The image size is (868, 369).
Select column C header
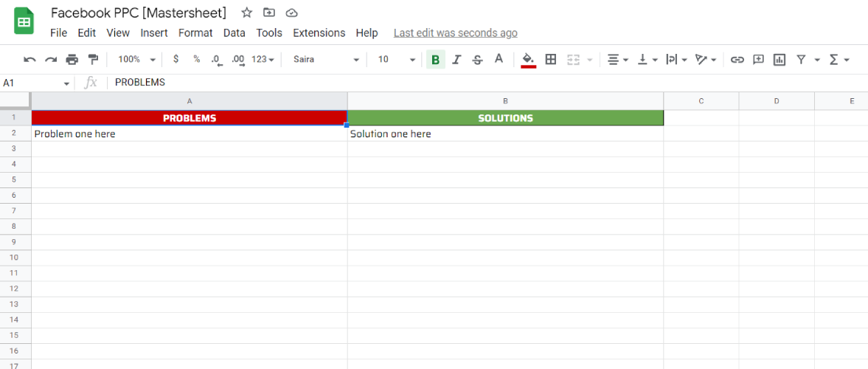coord(701,101)
